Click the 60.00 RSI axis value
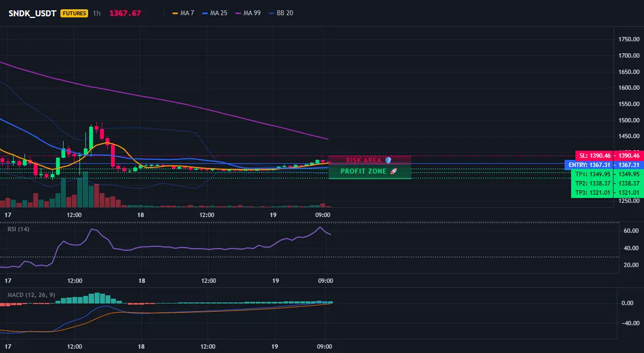Screen dimensions: 644x353 (631, 231)
